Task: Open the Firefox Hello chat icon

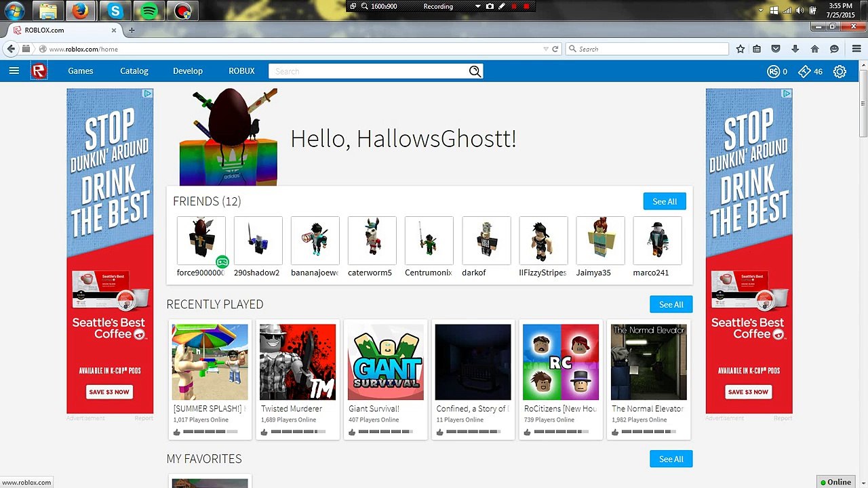Action: pos(834,49)
